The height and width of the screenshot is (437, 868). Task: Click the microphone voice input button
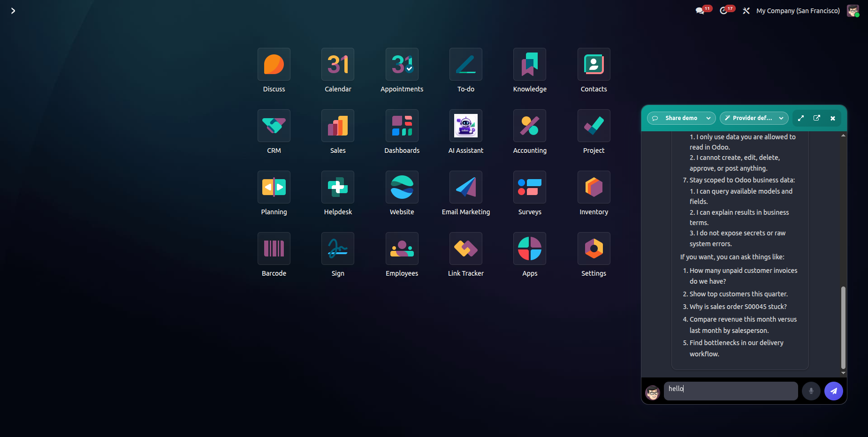coord(811,391)
